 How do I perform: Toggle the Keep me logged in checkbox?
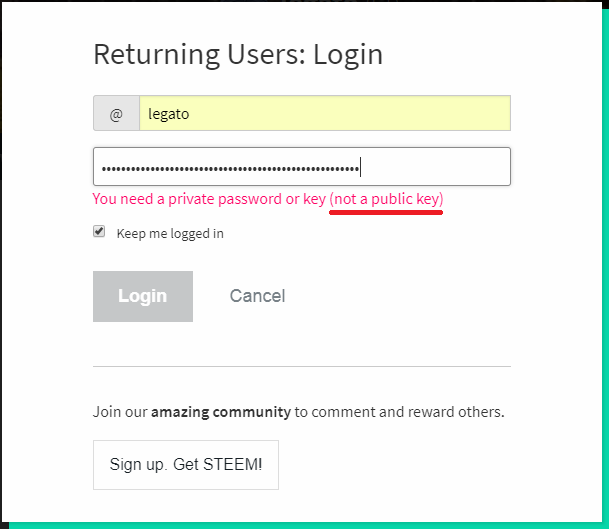tap(99, 231)
